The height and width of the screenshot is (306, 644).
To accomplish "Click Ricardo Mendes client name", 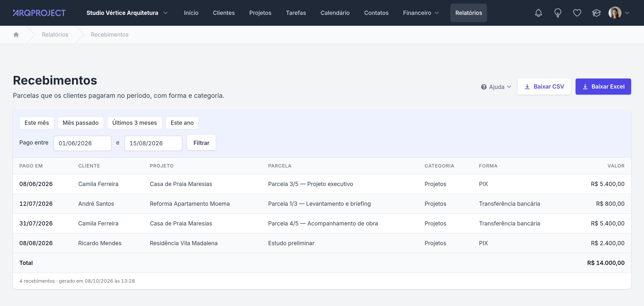I will click(100, 243).
